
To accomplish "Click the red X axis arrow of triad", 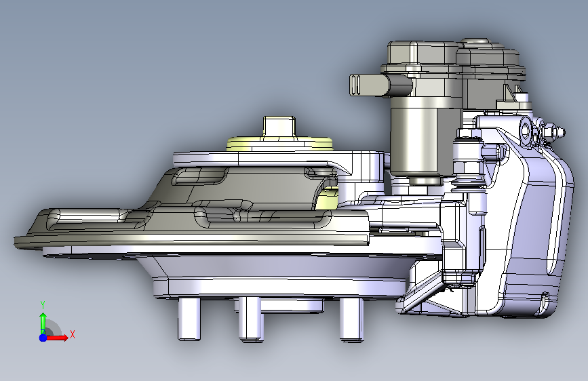I will (57, 338).
